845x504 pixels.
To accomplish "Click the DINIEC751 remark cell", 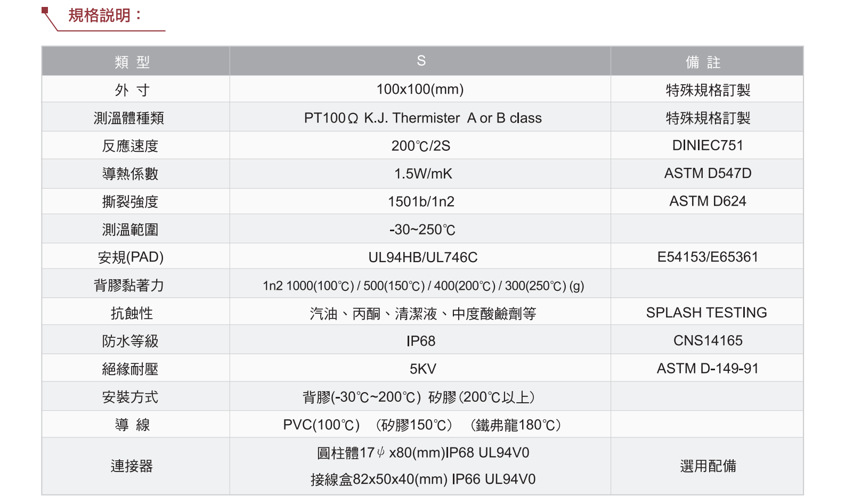I will coord(708,145).
